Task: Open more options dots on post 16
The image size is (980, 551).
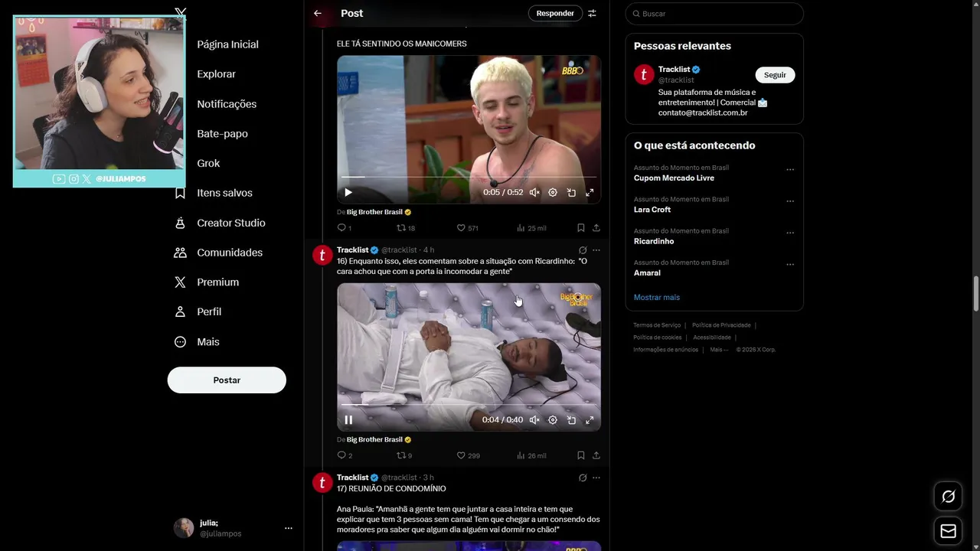Action: pyautogui.click(x=596, y=250)
